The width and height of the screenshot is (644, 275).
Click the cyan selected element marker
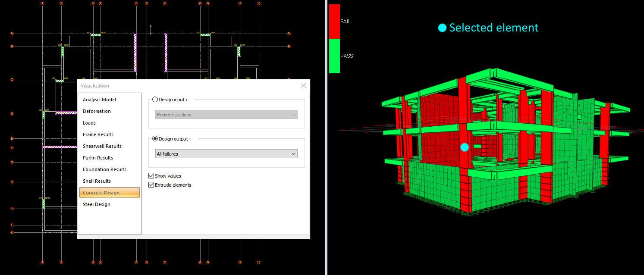[465, 147]
